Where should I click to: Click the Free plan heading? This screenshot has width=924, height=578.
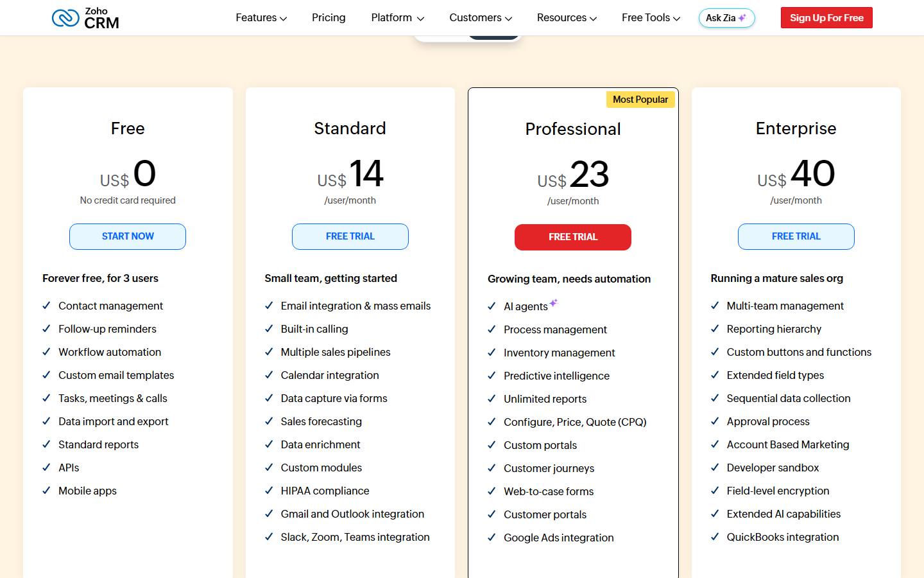tap(128, 128)
